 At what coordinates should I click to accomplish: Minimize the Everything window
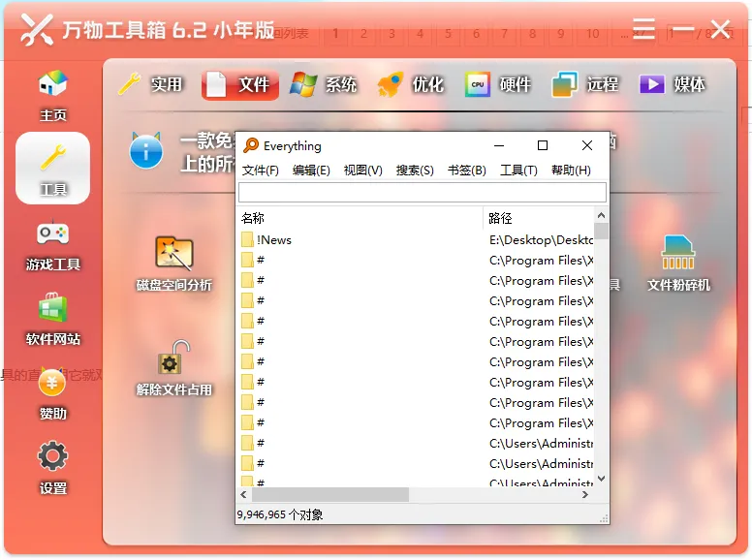click(x=499, y=145)
